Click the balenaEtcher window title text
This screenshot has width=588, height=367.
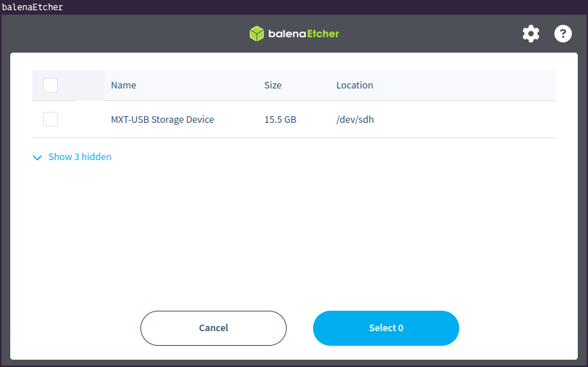coord(32,7)
